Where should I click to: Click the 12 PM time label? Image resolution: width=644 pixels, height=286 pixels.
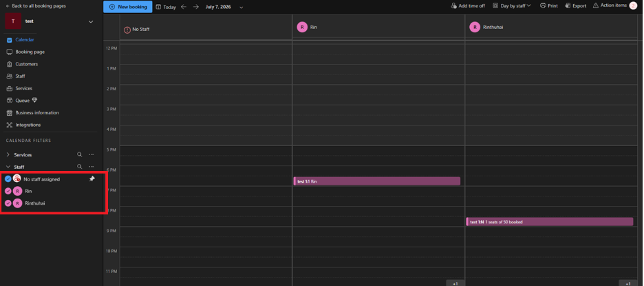[x=111, y=48]
